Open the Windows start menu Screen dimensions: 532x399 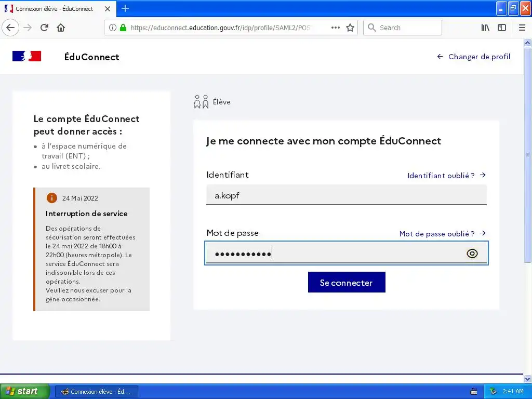pyautogui.click(x=24, y=391)
